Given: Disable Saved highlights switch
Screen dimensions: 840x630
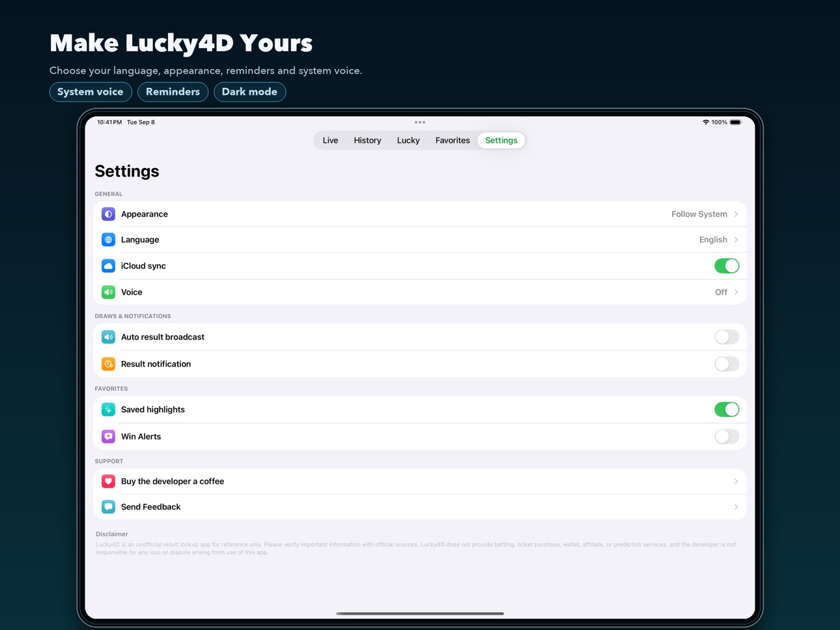Looking at the screenshot, I should point(727,410).
